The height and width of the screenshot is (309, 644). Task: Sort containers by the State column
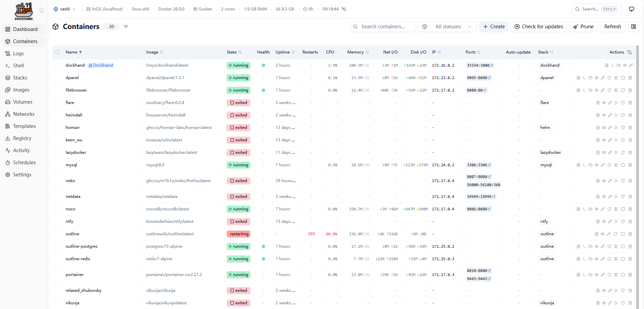point(234,52)
